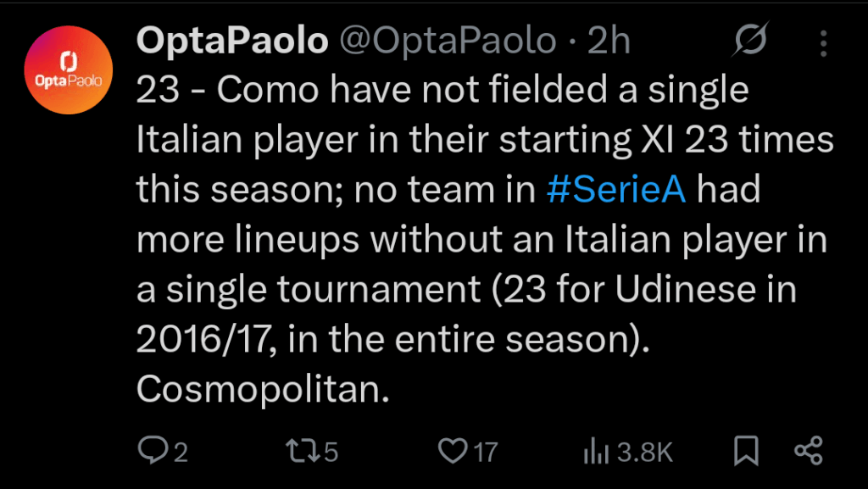Share the post using the share icon
The width and height of the screenshot is (868, 489).
click(807, 452)
